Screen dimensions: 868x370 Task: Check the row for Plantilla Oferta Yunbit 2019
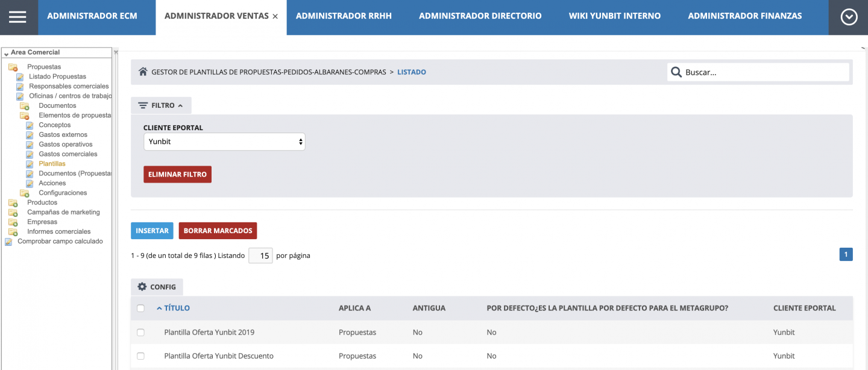pyautogui.click(x=140, y=332)
